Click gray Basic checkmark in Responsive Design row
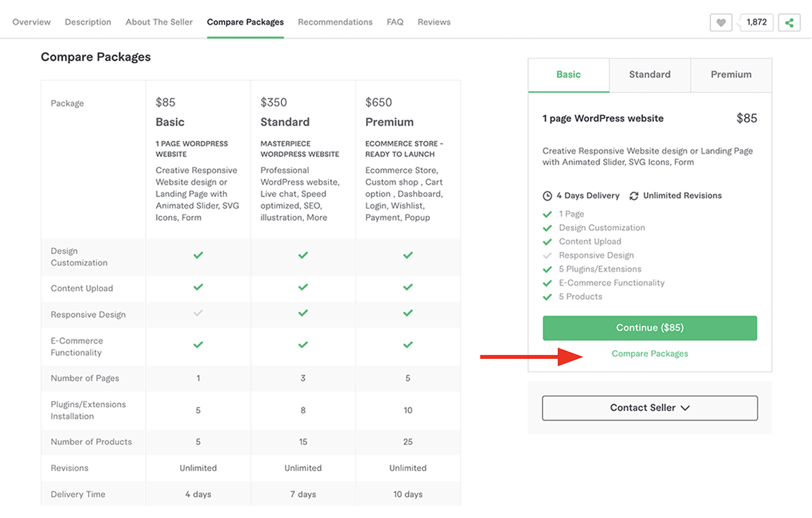 click(198, 313)
